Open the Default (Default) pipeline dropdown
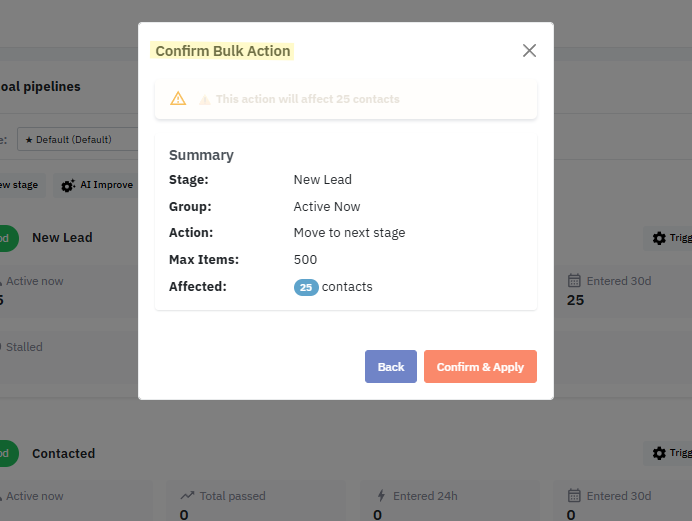 pos(78,139)
